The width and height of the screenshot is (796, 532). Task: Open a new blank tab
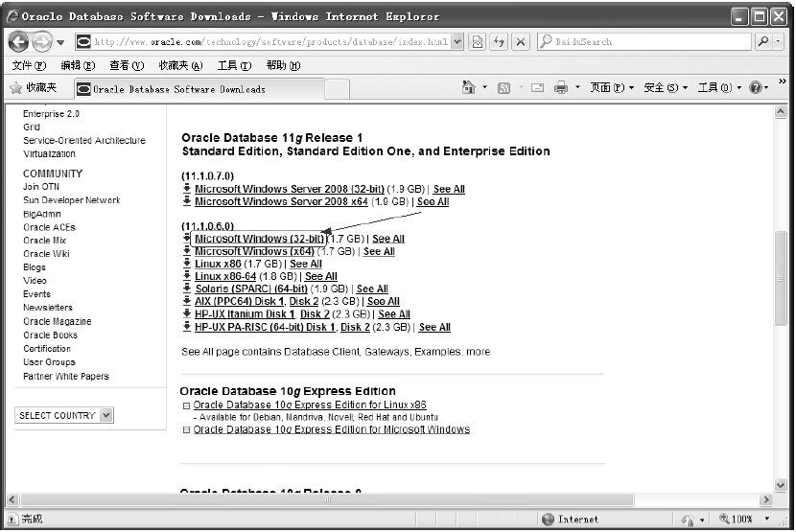tap(337, 89)
